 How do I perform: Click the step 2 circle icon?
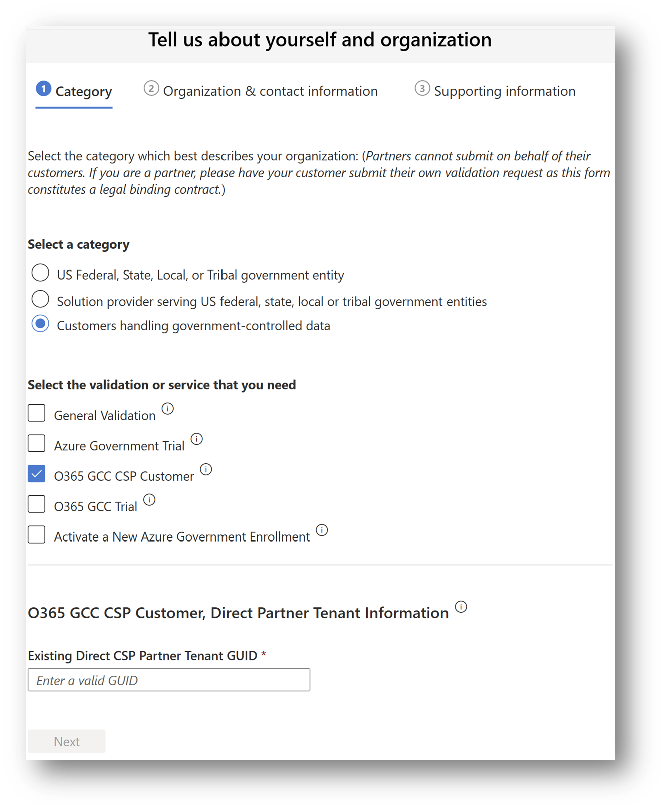[x=151, y=89]
